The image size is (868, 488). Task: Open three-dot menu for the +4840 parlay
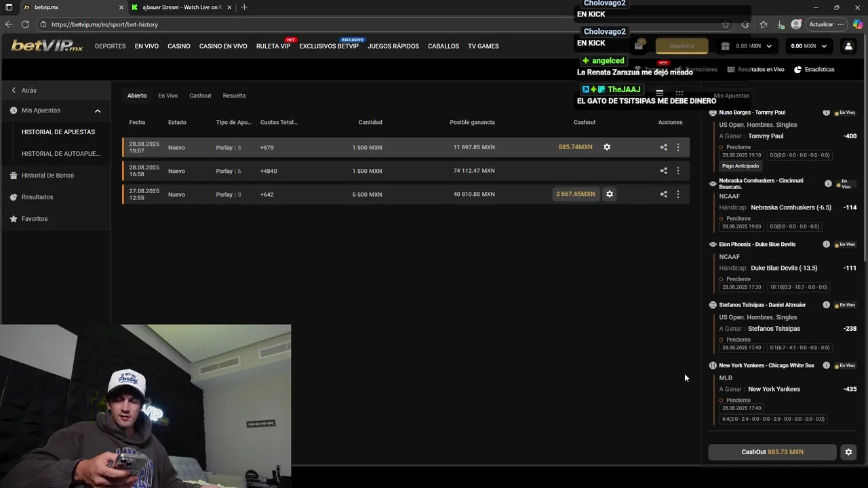(x=677, y=171)
